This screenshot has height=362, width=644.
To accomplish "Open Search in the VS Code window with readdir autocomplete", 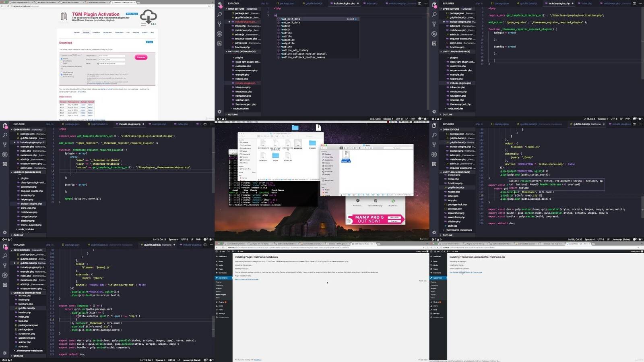I will click(x=219, y=14).
